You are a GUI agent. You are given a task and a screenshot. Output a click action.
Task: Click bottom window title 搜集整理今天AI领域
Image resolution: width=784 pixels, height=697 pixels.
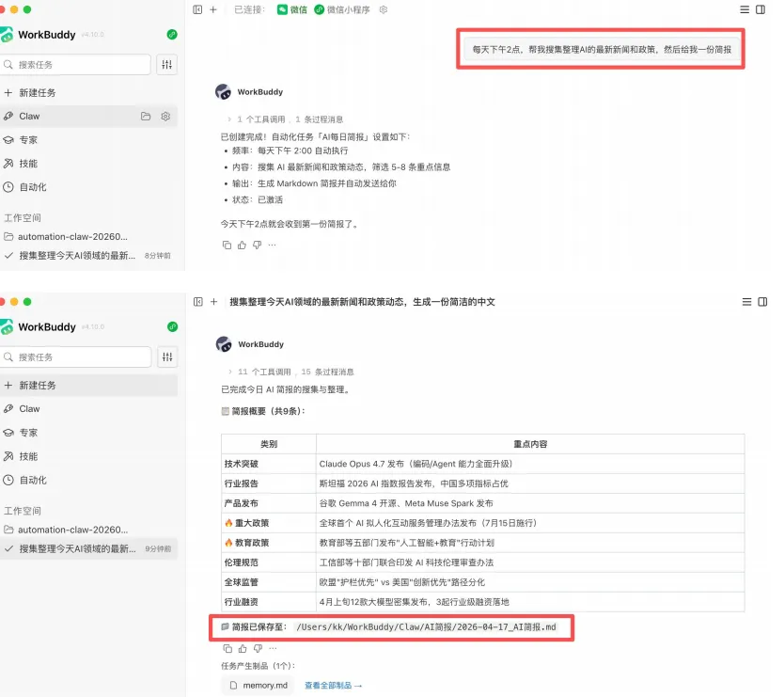pyautogui.click(x=362, y=302)
